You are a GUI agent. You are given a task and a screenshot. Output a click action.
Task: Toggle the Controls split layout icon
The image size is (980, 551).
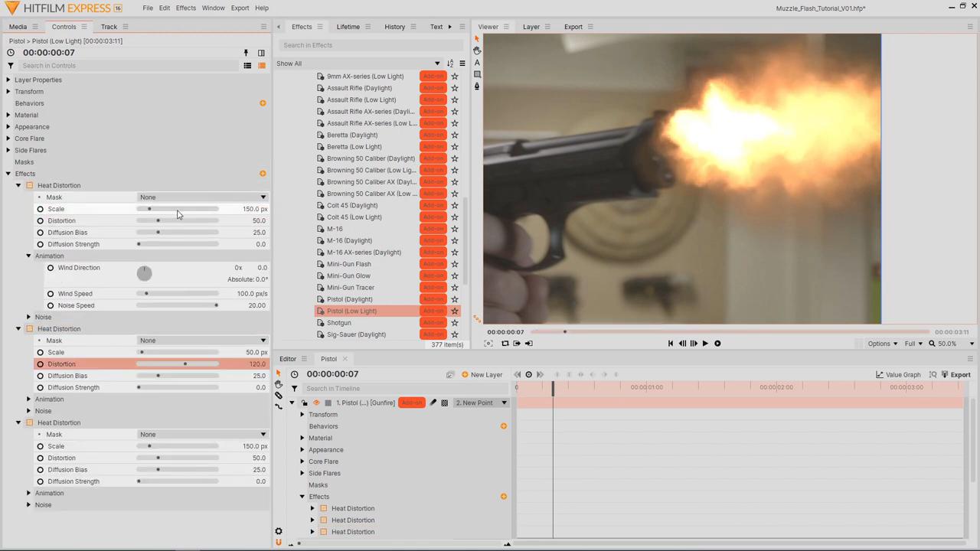(x=261, y=53)
